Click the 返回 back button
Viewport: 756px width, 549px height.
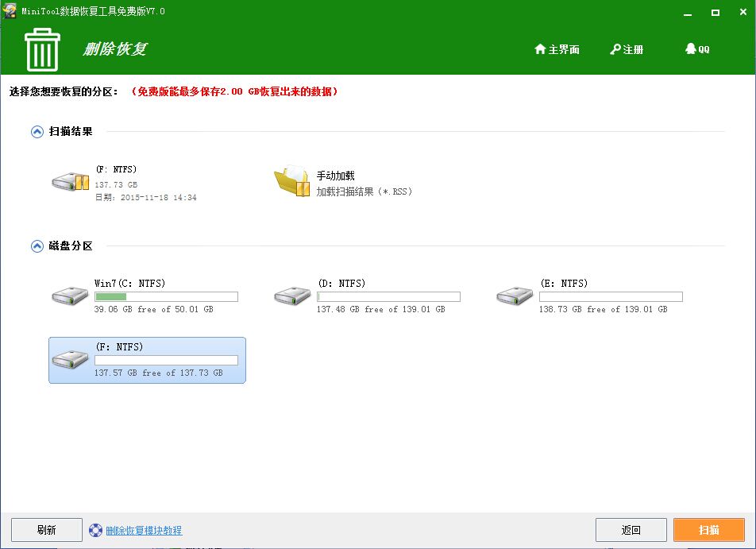tap(631, 530)
